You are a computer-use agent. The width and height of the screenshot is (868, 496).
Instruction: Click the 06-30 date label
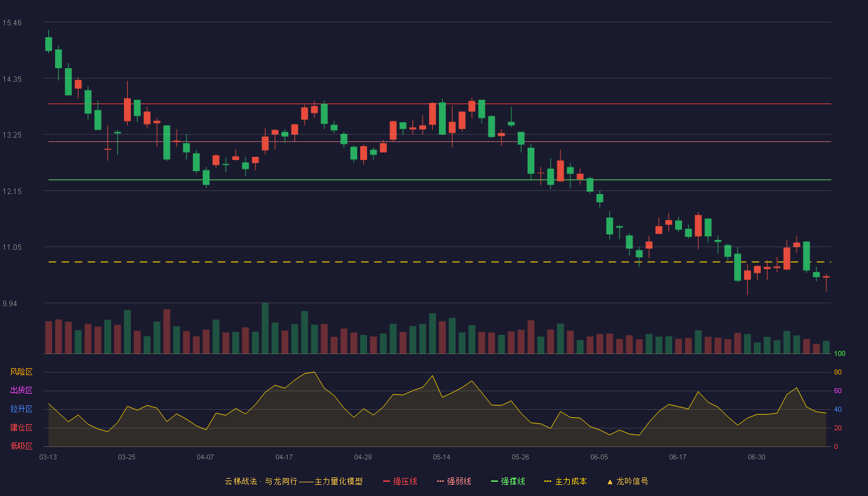click(756, 457)
